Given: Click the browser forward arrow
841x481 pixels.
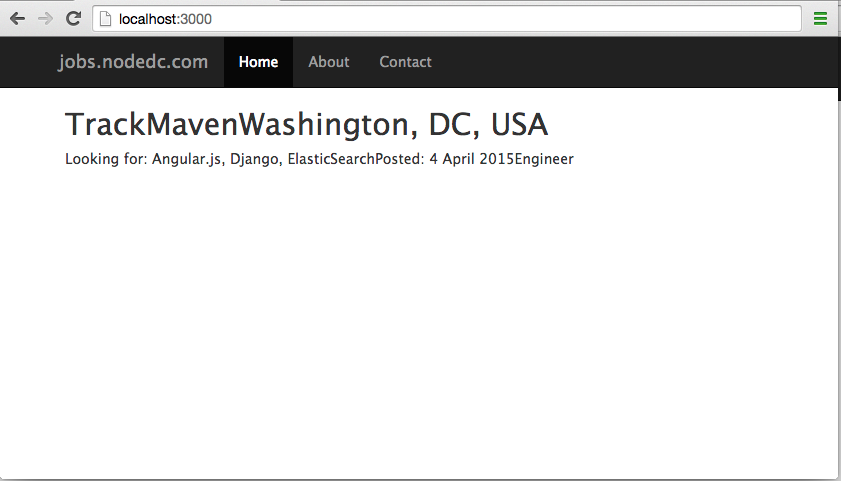Looking at the screenshot, I should [46, 19].
